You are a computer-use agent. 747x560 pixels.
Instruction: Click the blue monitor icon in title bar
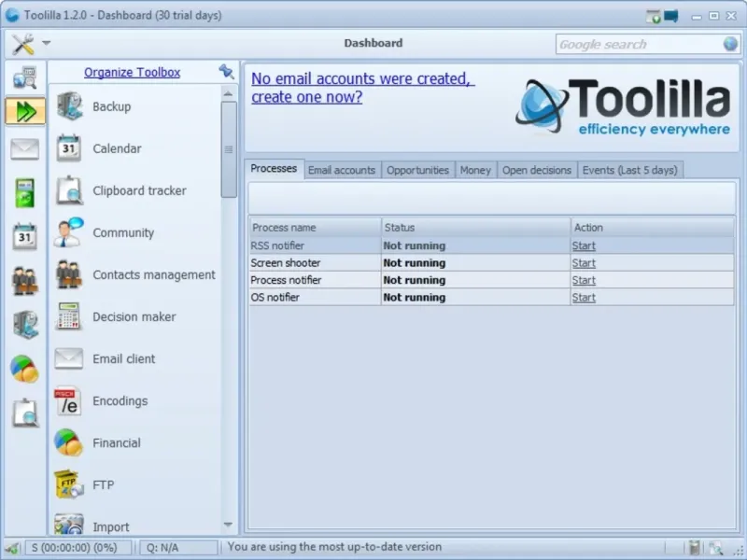(670, 16)
